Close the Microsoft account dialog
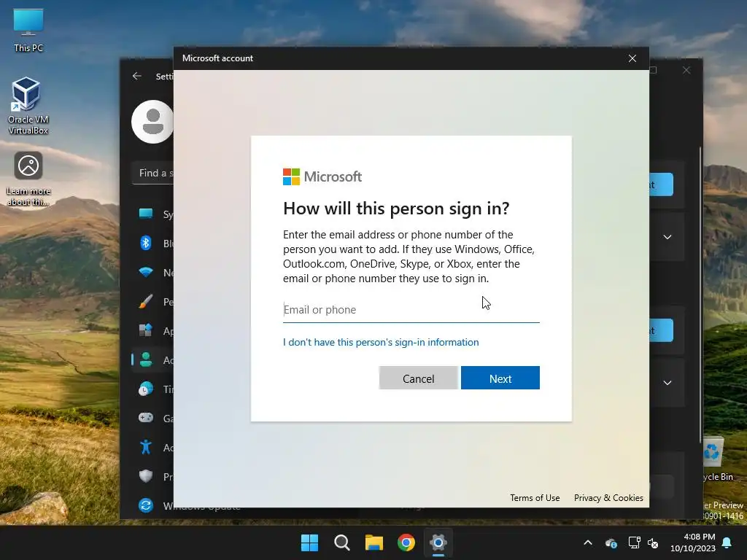 click(x=632, y=58)
